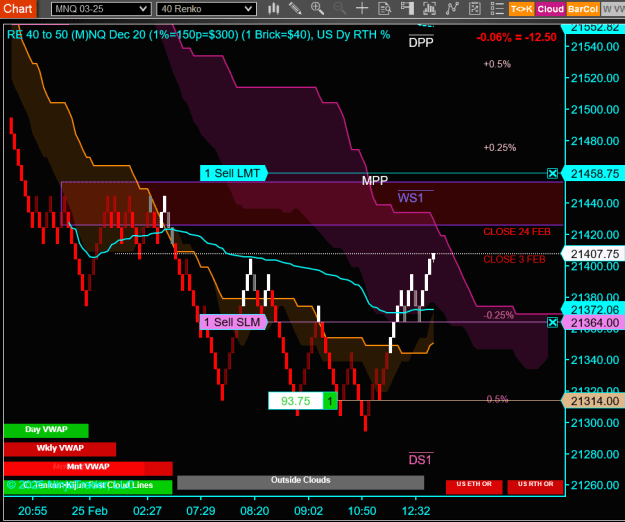This screenshot has width=625, height=522.
Task: Click the gray W button at toolbar edge
Action: pos(613,9)
